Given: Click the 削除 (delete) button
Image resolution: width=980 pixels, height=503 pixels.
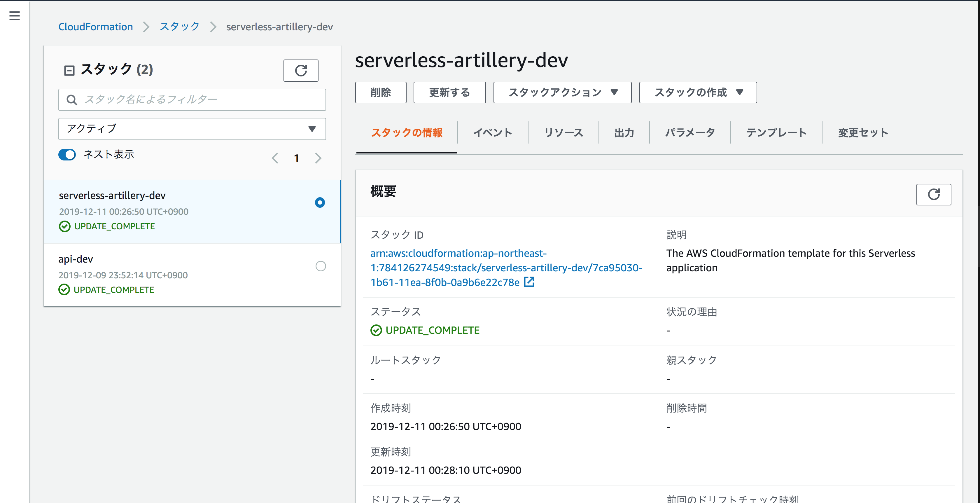Looking at the screenshot, I should 380,92.
